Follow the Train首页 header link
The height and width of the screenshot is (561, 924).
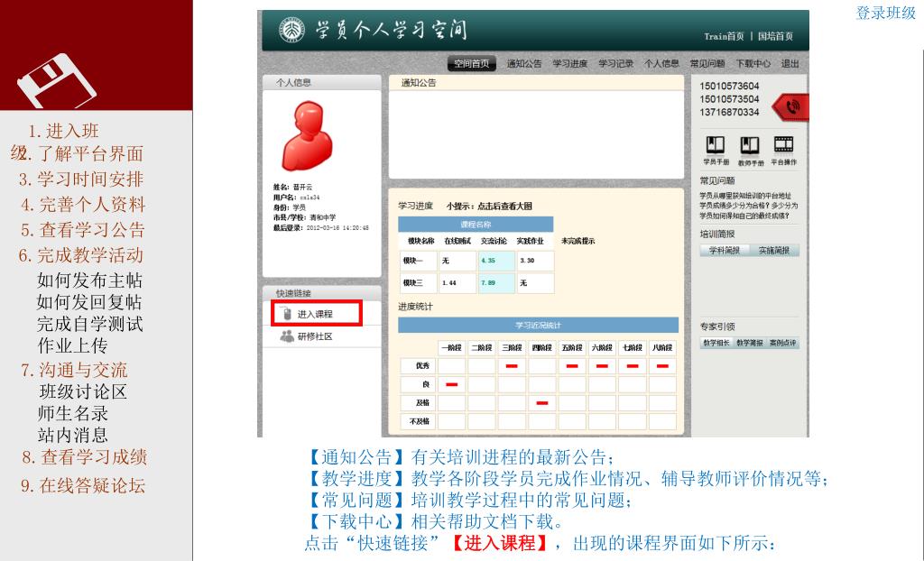724,36
